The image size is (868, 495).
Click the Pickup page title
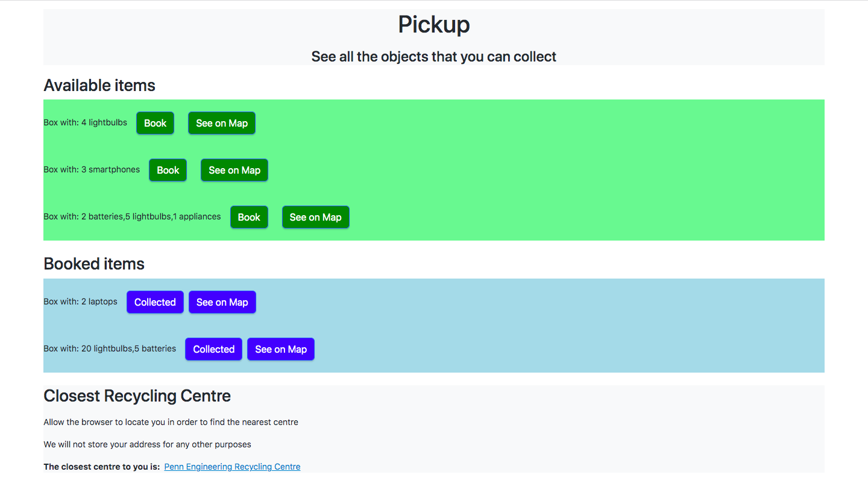point(433,25)
